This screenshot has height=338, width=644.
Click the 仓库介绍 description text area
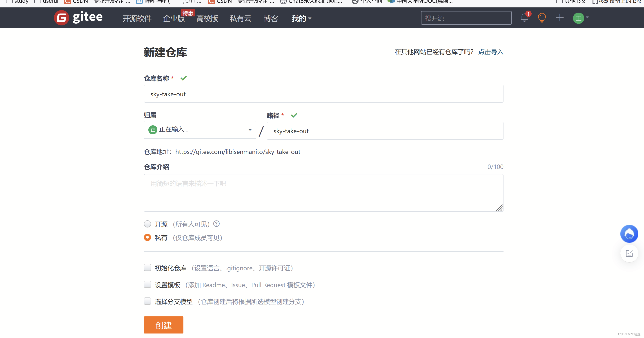[x=323, y=193]
